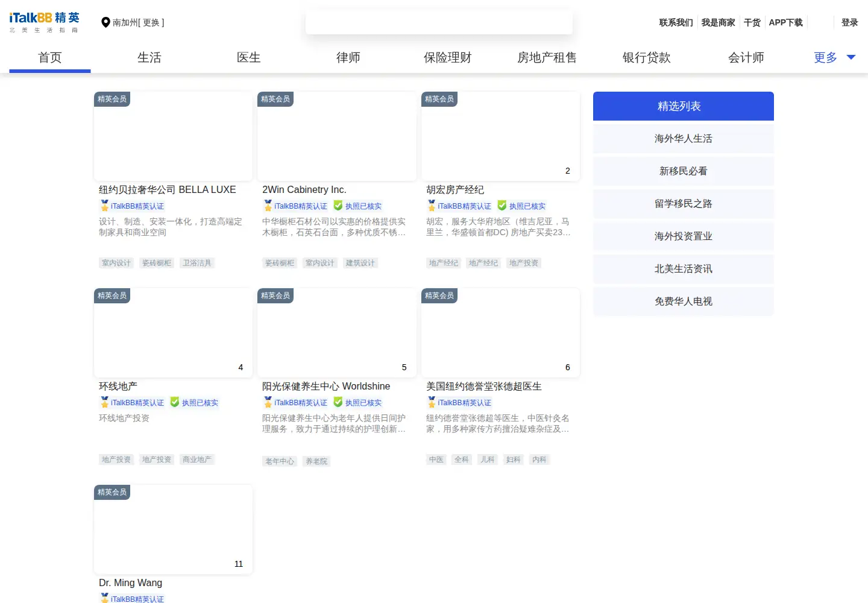The height and width of the screenshot is (603, 868).
Task: Switch to the 律师 tab
Action: (348, 57)
